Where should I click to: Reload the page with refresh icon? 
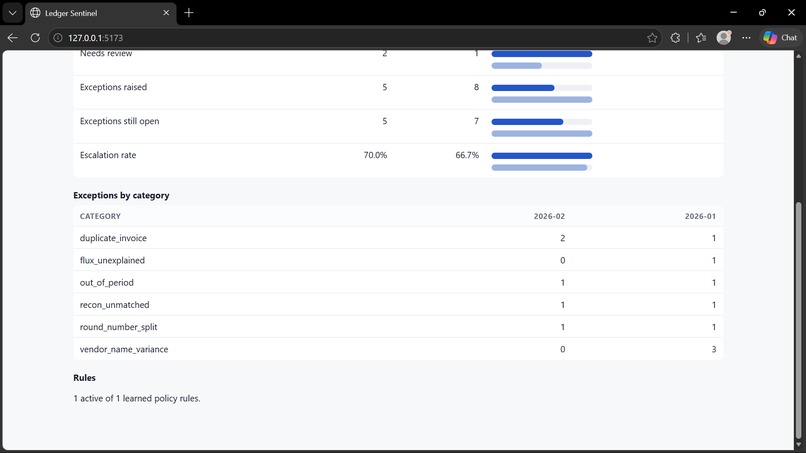click(x=35, y=38)
